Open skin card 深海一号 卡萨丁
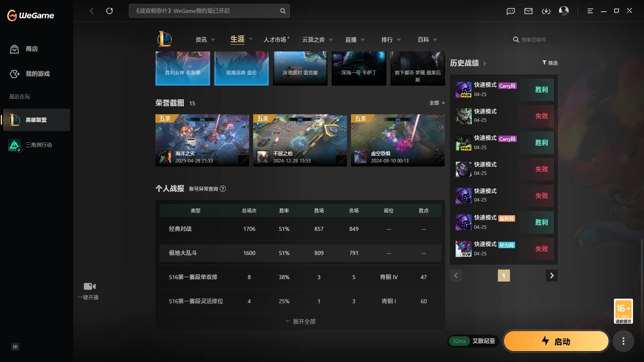The height and width of the screenshot is (362, 644). (x=359, y=68)
